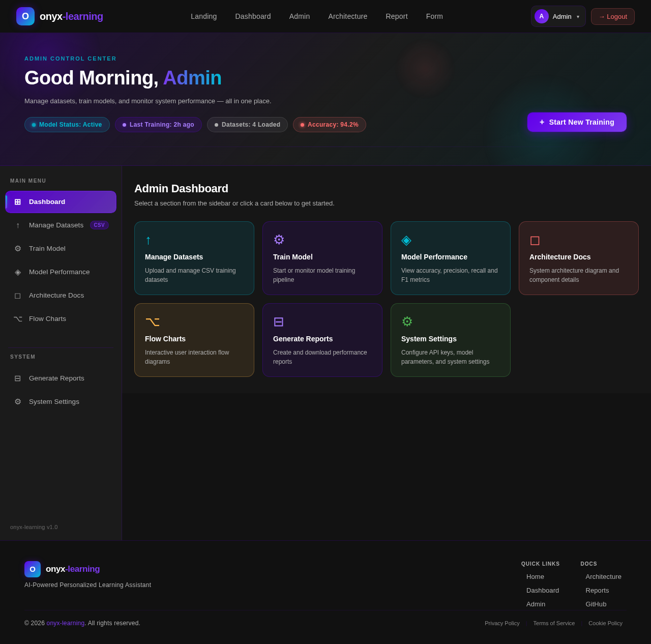Image resolution: width=651 pixels, height=644 pixels.
Task: Click the Datasets: 4 Loaded badge
Action: coord(247,125)
